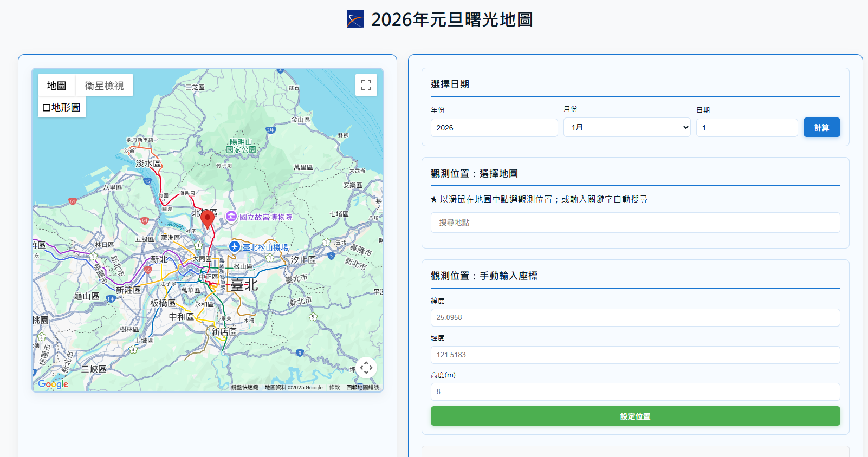Select the 地圖 map view tab
Viewport: 868px width, 457px height.
point(56,86)
